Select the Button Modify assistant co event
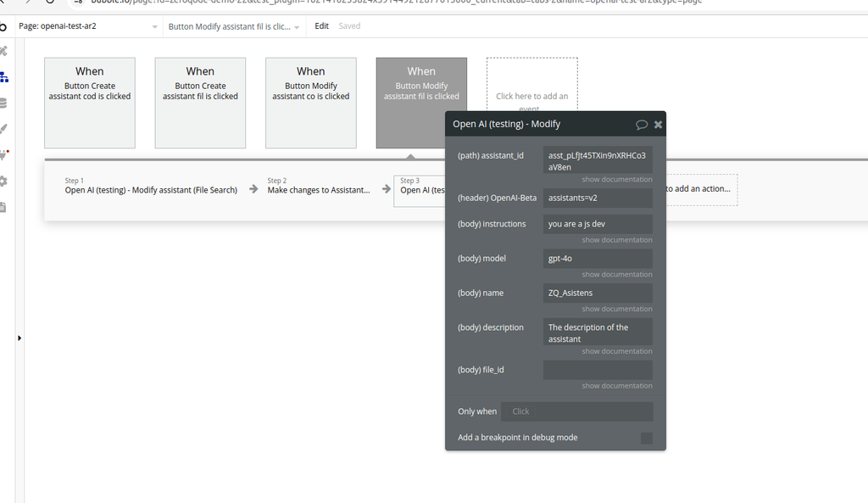The width and height of the screenshot is (868, 503). (311, 103)
